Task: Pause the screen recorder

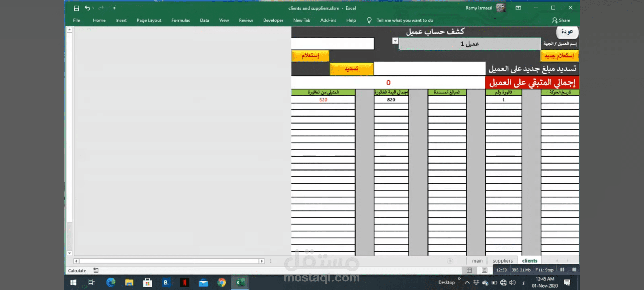Action: click(562, 270)
